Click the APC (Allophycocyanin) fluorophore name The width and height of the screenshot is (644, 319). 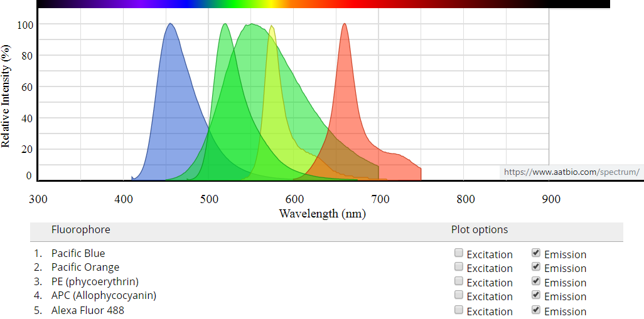104,295
